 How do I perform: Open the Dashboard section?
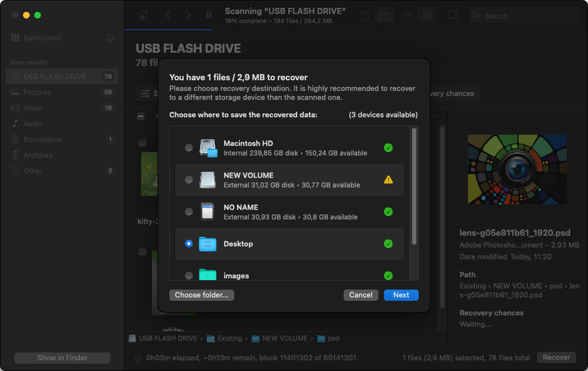click(x=42, y=38)
